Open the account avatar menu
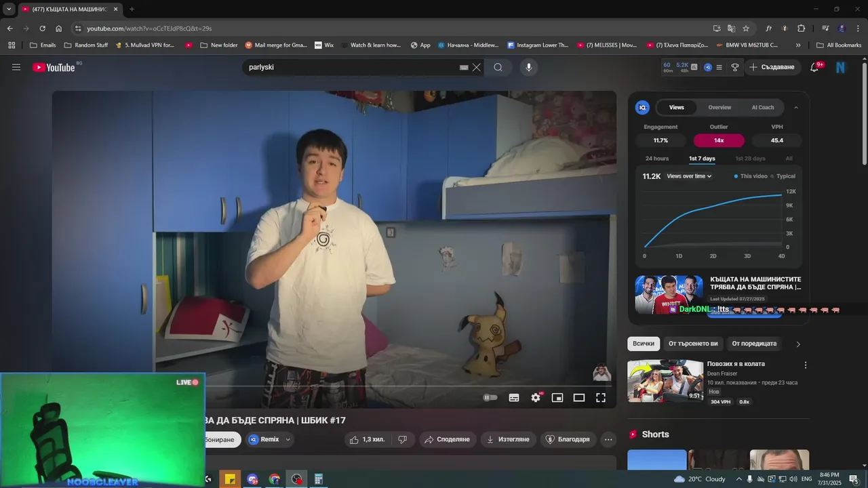Viewport: 868px width, 488px height. [841, 67]
